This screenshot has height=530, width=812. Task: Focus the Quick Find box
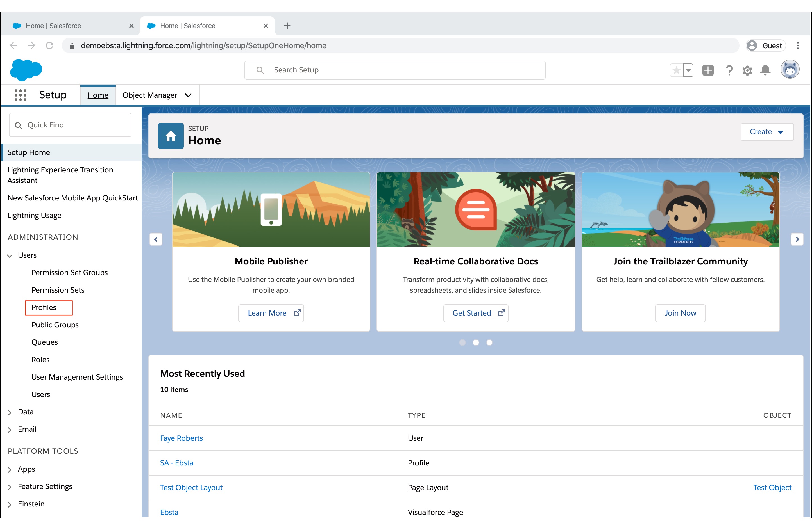70,125
